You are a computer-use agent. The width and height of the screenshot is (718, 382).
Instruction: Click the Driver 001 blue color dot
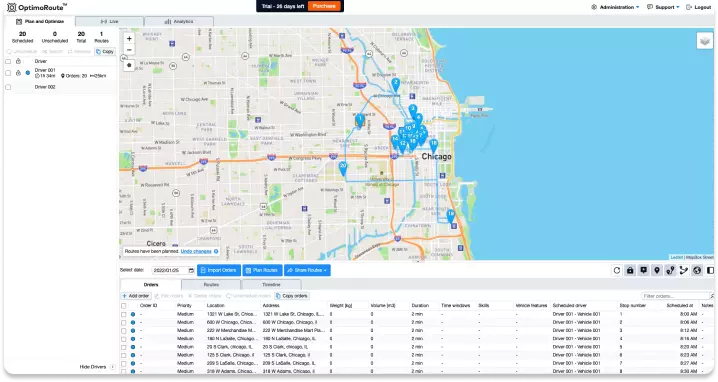[28, 73]
